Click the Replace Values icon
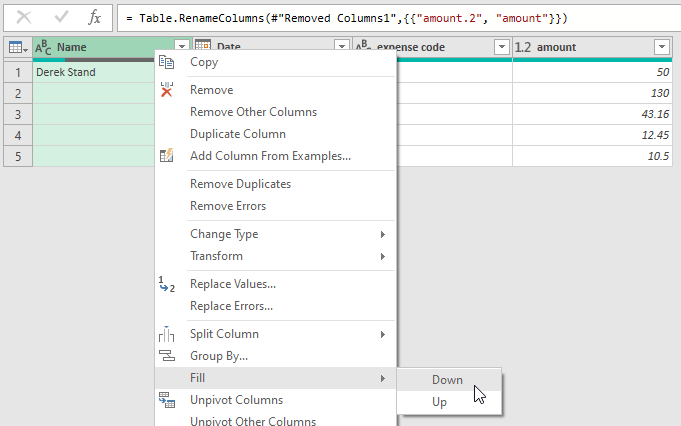Viewport: 681px width, 426px height. tap(167, 284)
